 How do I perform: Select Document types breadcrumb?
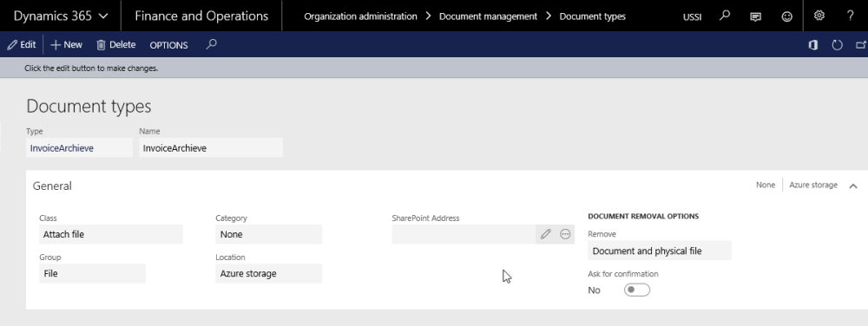coord(592,16)
